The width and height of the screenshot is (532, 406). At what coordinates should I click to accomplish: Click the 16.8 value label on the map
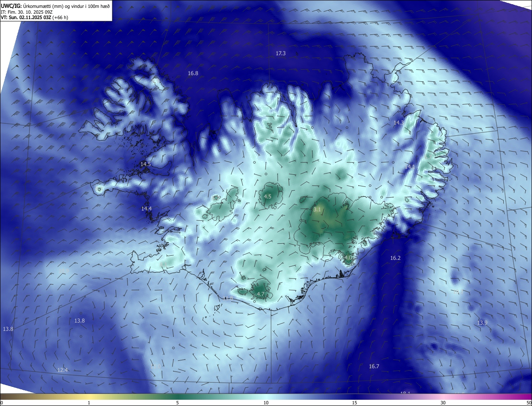[193, 73]
